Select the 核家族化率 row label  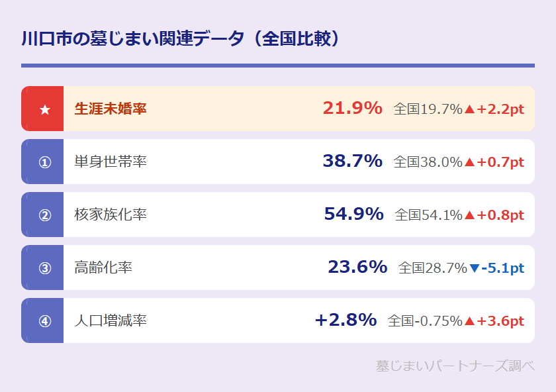coord(111,215)
